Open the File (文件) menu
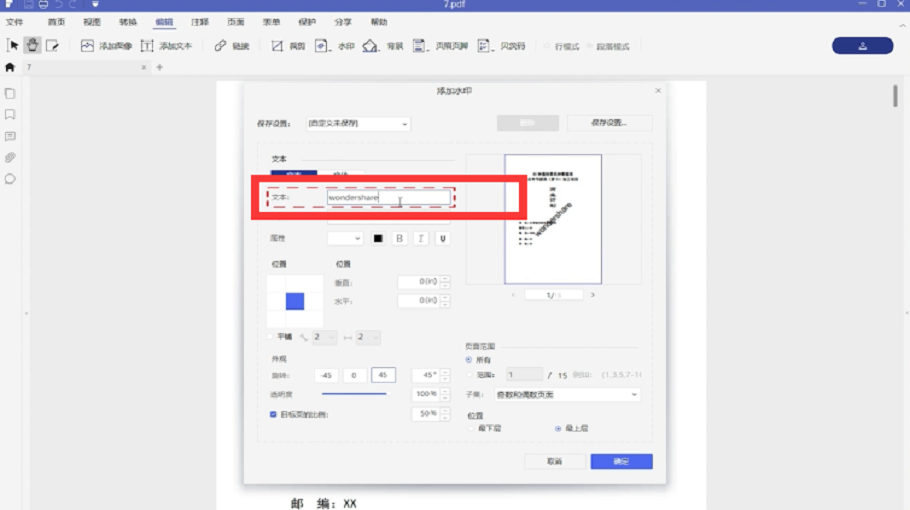This screenshot has width=910, height=510. 15,22
